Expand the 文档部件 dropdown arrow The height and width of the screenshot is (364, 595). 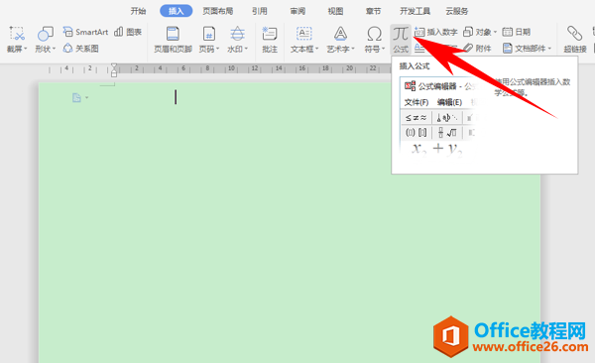coord(549,49)
